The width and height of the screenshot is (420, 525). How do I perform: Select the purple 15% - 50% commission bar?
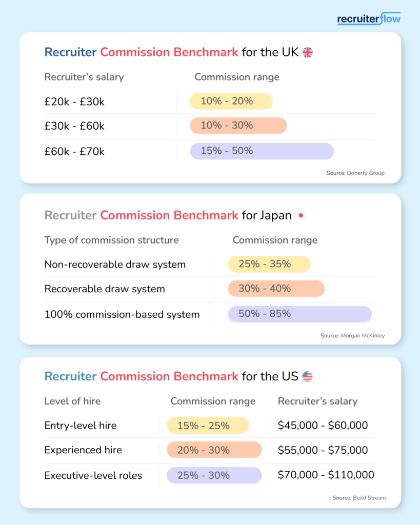pos(262,151)
